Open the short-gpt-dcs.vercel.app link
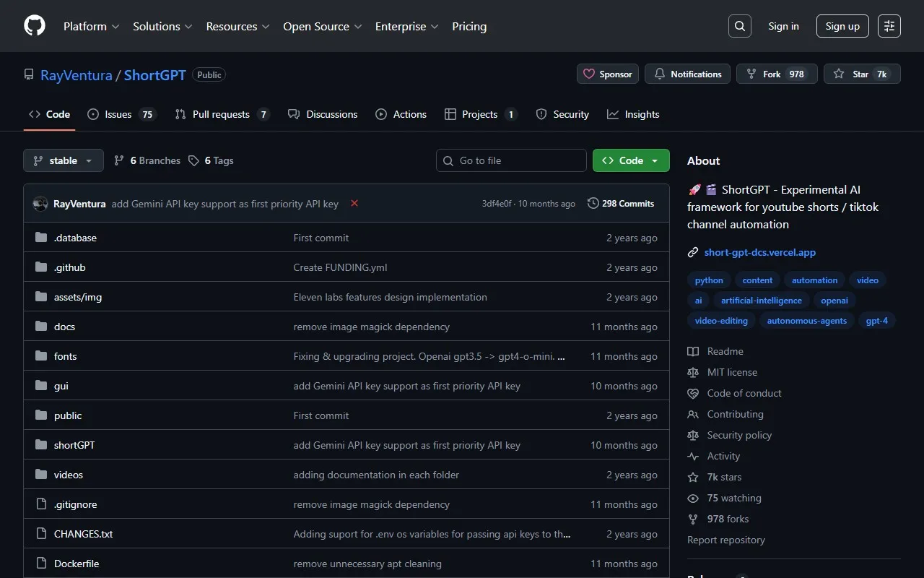Screen dimensions: 924x578 tap(759, 252)
